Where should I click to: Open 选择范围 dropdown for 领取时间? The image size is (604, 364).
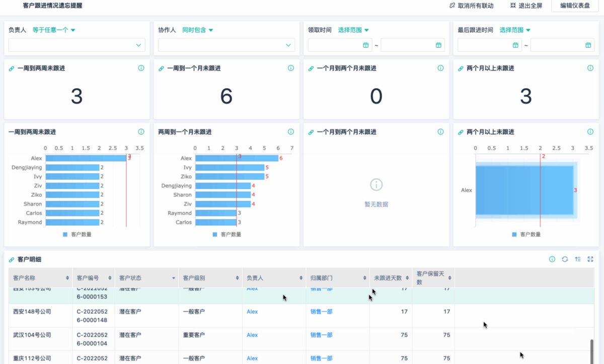point(353,30)
